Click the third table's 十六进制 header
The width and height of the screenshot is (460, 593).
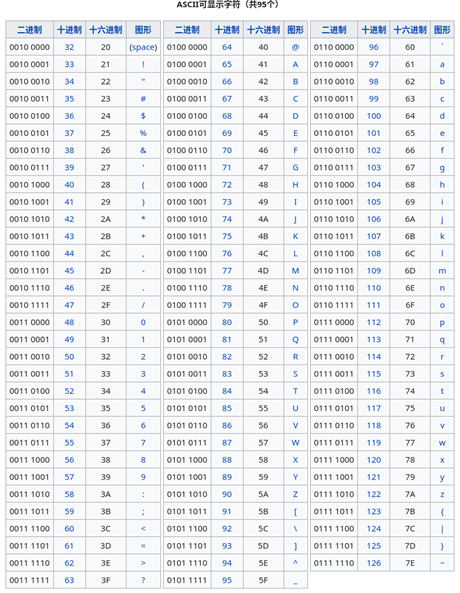[410, 30]
